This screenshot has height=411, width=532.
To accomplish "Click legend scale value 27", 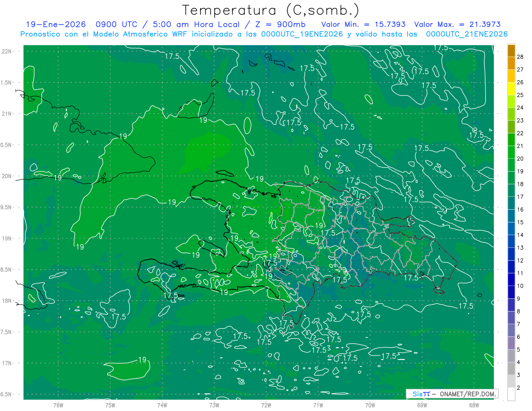I will coord(520,69).
